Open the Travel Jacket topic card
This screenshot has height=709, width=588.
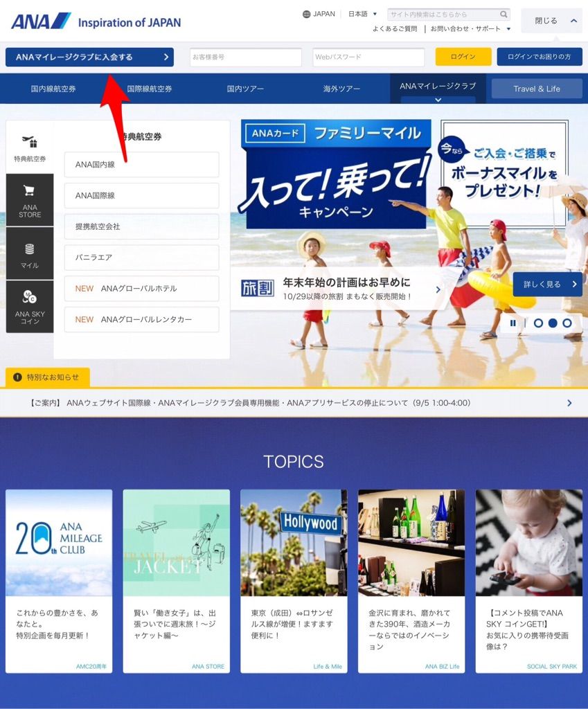click(x=177, y=581)
